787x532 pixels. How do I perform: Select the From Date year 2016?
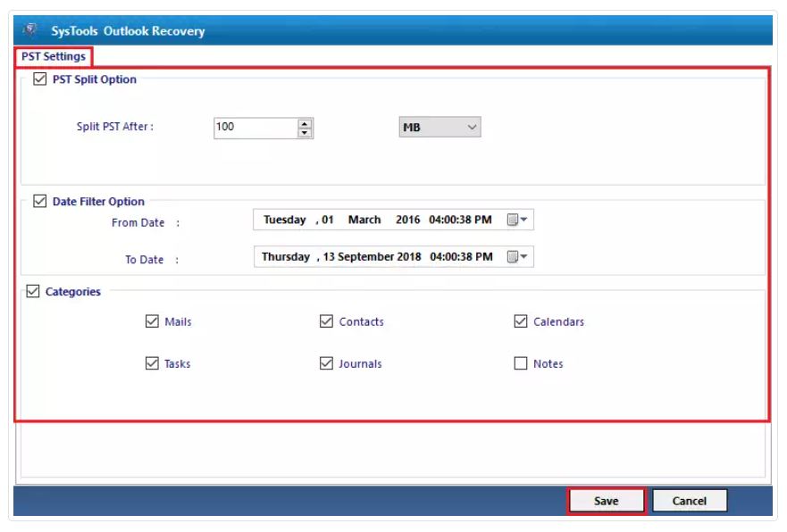(x=407, y=220)
